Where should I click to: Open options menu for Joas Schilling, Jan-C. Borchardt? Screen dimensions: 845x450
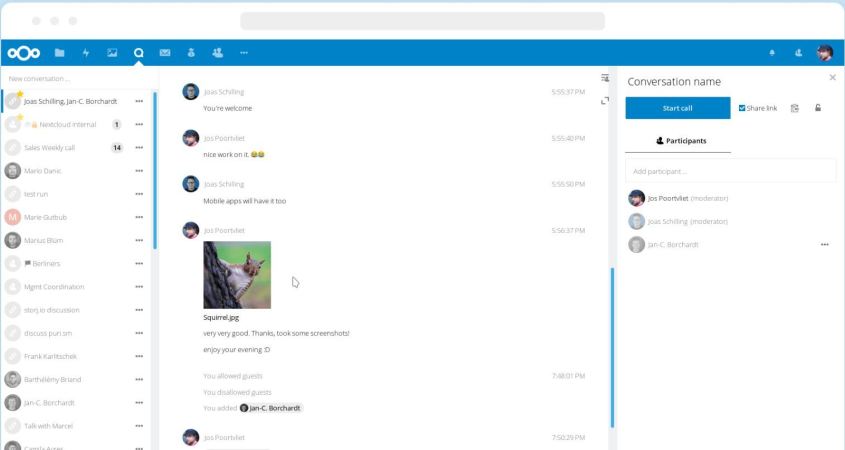139,101
